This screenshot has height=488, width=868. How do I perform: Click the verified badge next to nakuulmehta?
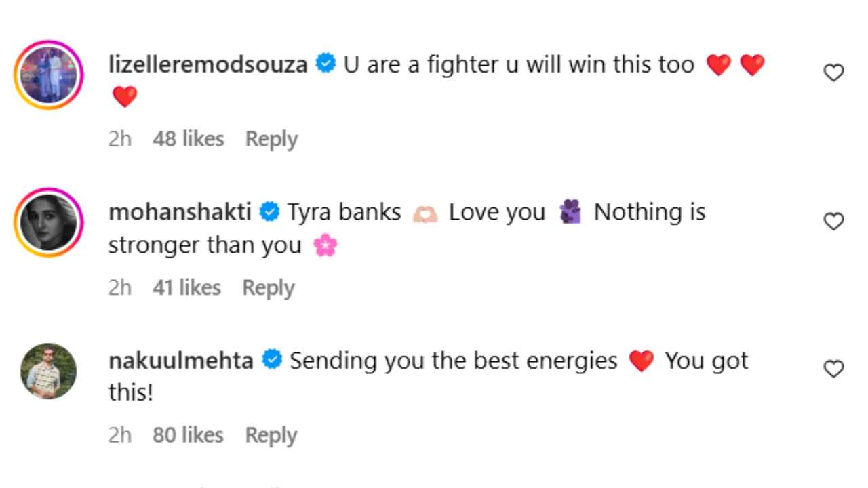tap(273, 361)
